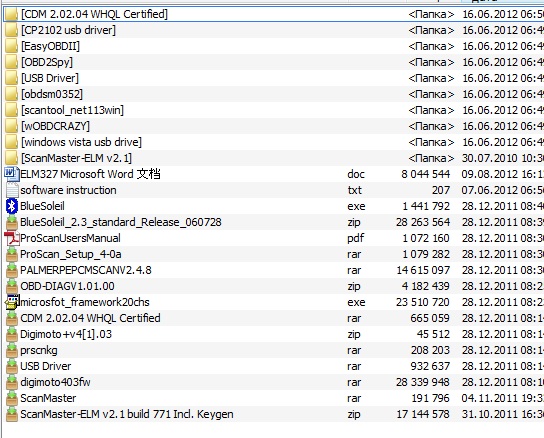Select the BlueSoleil_2.3_standard_Release_060728 file name
Image resolution: width=544 pixels, height=438 pixels.
[x=121, y=222]
